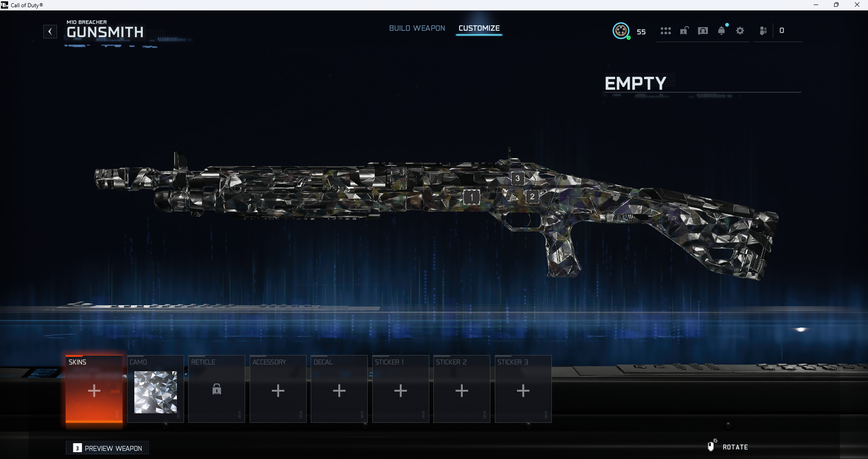Image resolution: width=868 pixels, height=459 pixels.
Task: Open the social friends party icon
Action: click(763, 31)
